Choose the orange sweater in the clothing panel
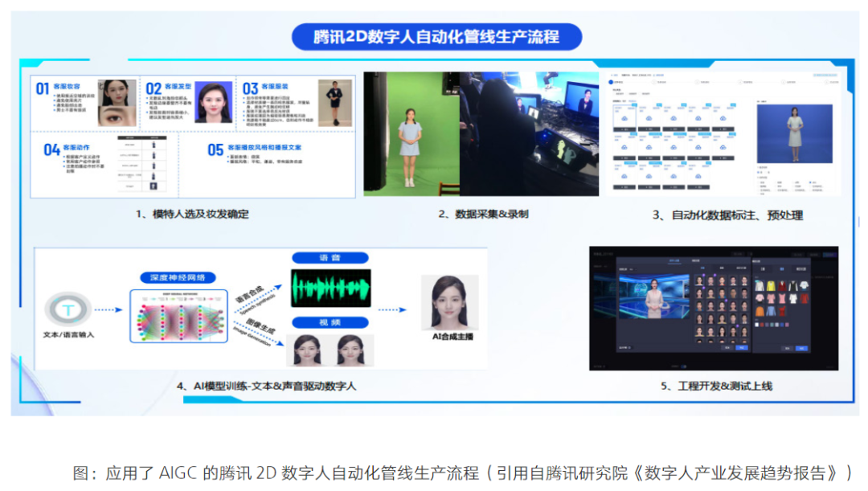This screenshot has height=491, width=868. coord(760,313)
